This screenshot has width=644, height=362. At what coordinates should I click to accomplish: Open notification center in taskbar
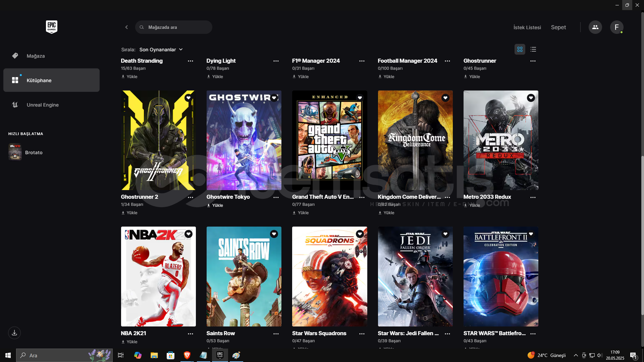pos(633,356)
